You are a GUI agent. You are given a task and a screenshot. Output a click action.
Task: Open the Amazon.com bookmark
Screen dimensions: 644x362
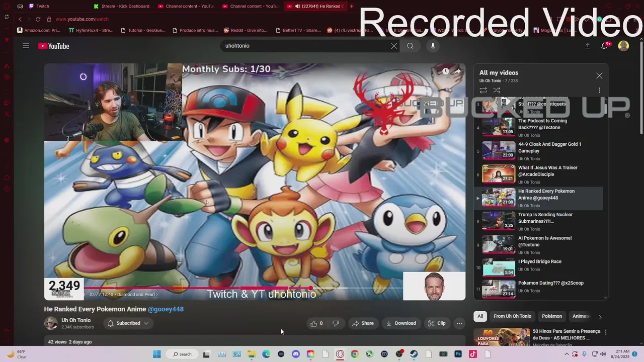39,30
